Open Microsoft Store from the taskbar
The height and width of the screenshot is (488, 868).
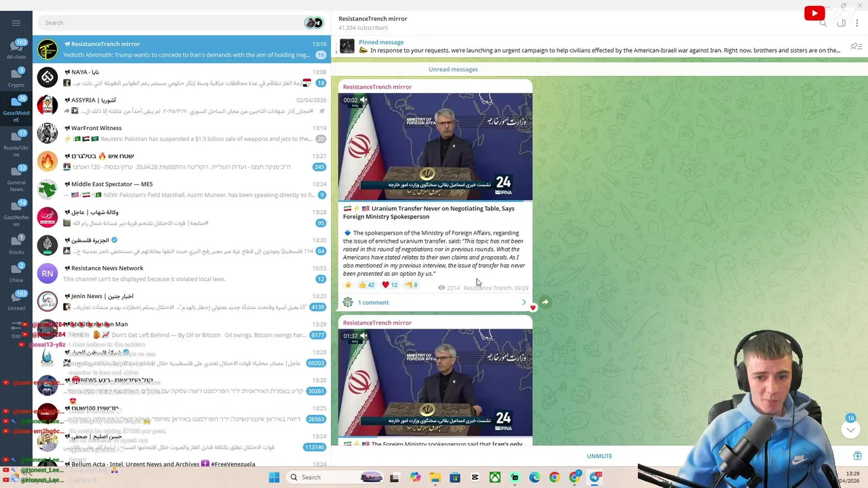[x=456, y=478]
